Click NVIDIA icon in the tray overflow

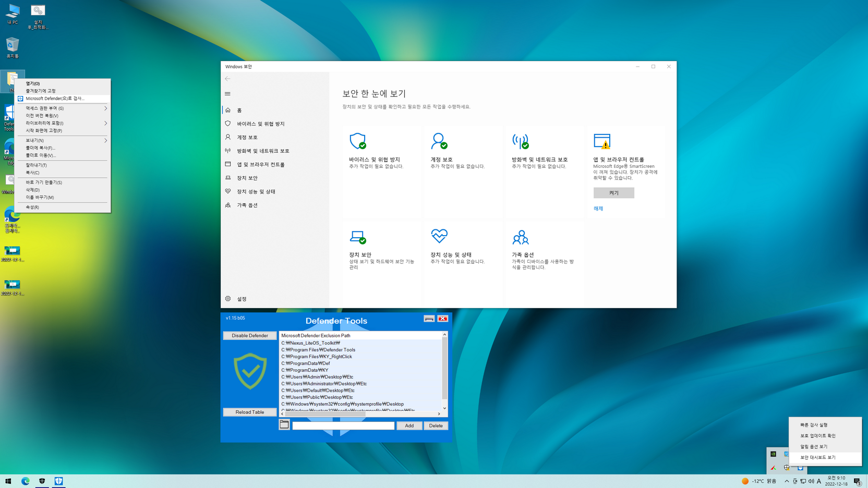pos(773,454)
